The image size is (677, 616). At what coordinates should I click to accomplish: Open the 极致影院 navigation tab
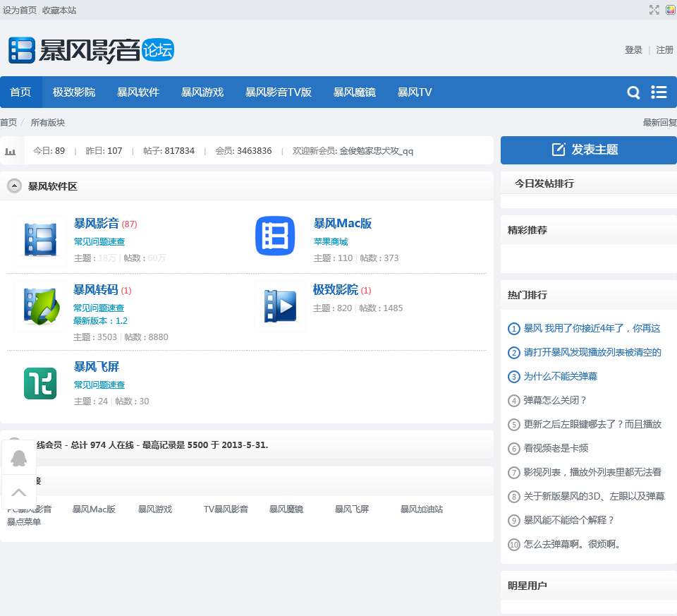pos(74,92)
